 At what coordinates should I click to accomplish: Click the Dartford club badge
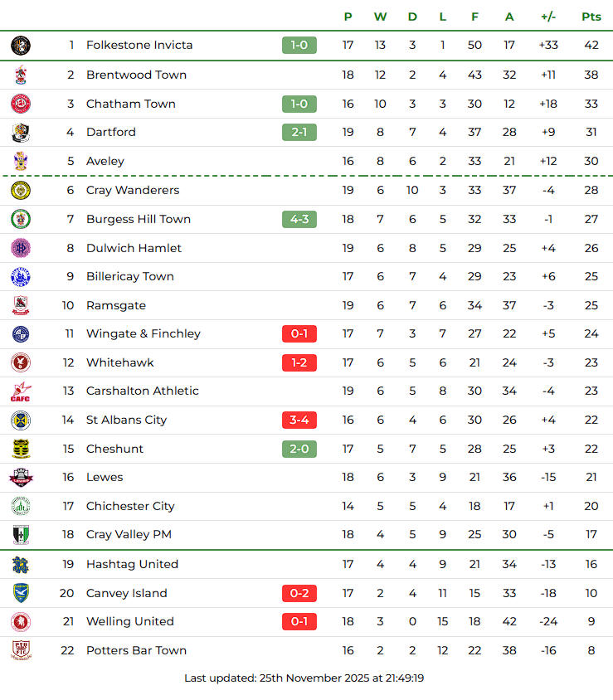pyautogui.click(x=21, y=133)
